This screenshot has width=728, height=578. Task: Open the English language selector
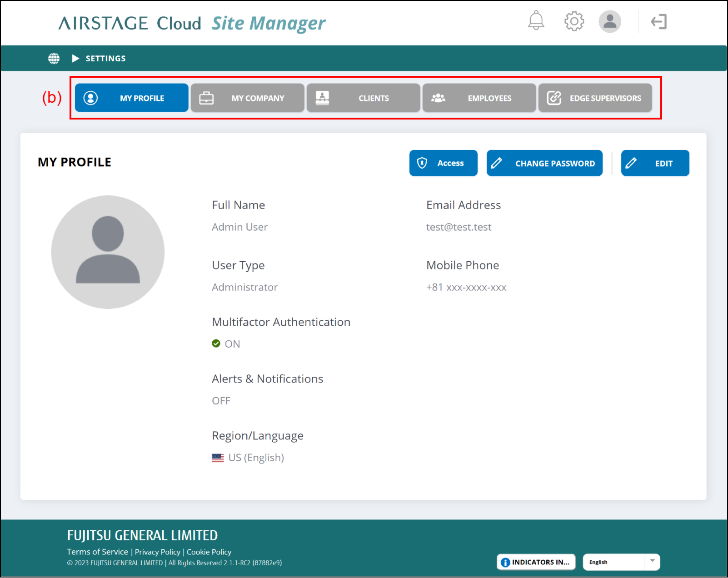(x=613, y=562)
